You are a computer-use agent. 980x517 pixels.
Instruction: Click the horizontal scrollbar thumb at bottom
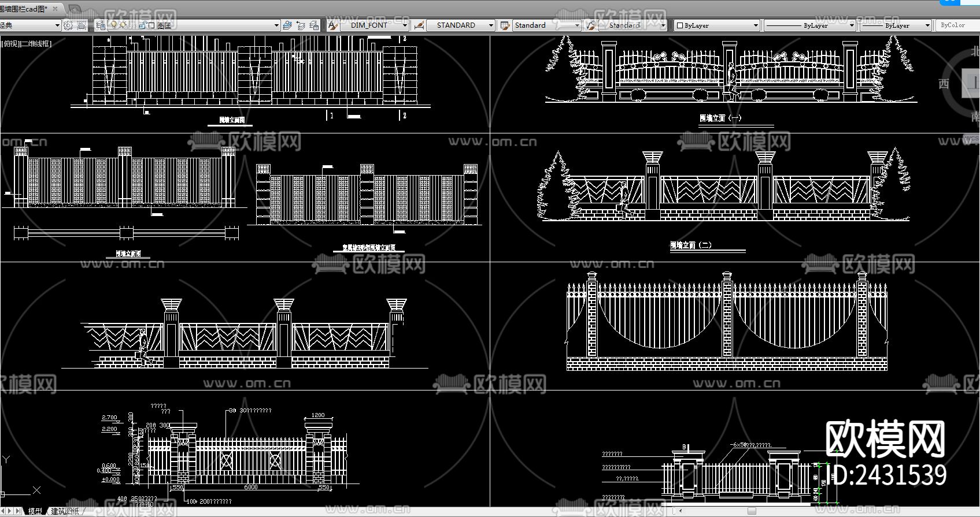[752, 511]
